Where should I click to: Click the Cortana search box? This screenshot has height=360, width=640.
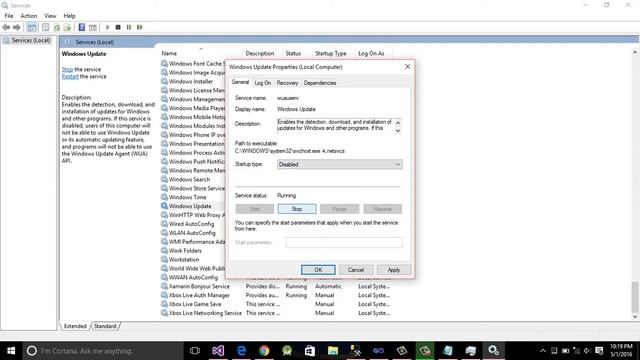click(103, 351)
